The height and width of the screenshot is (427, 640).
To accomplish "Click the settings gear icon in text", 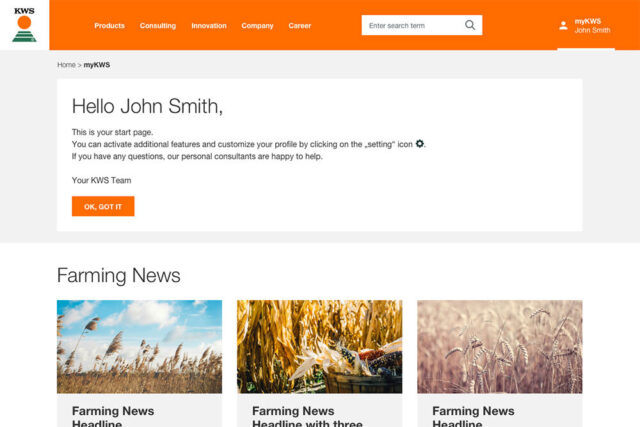I will [420, 144].
